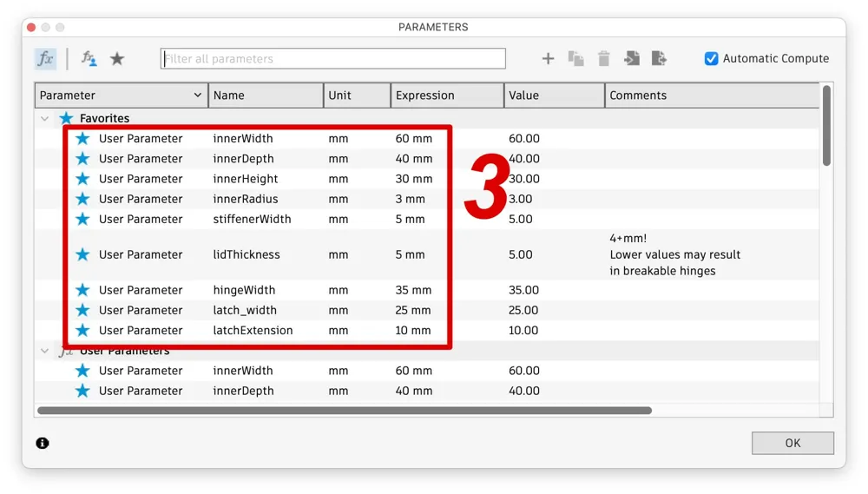Select the innerHeight name cell

pyautogui.click(x=246, y=179)
